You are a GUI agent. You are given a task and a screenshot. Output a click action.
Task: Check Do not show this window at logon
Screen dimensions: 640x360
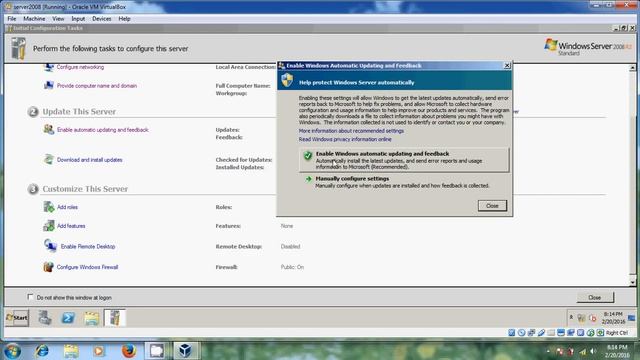(30, 297)
